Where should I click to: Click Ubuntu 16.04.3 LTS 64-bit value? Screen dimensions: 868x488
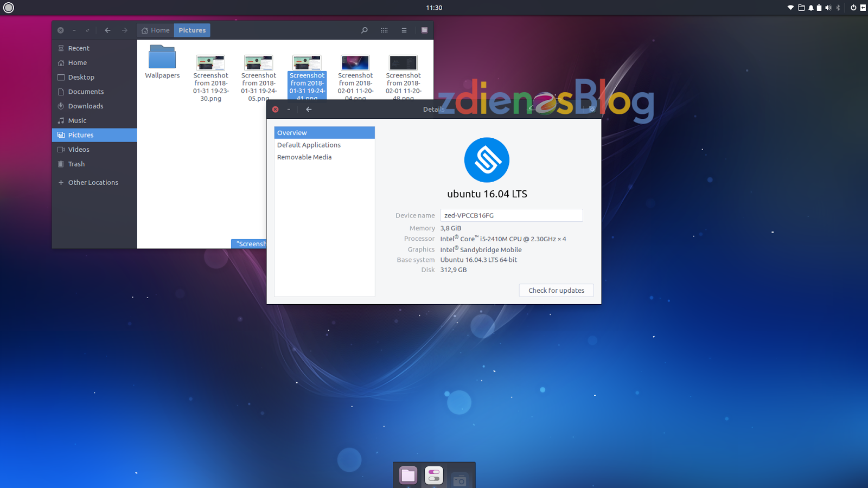tap(478, 260)
